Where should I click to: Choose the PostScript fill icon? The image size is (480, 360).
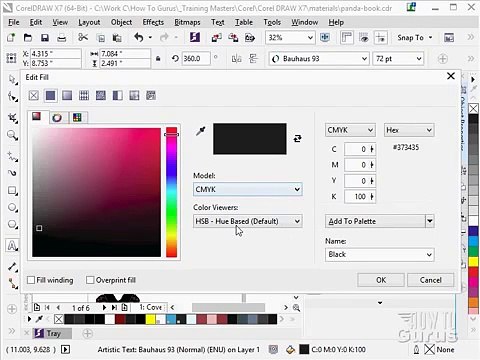click(x=151, y=96)
